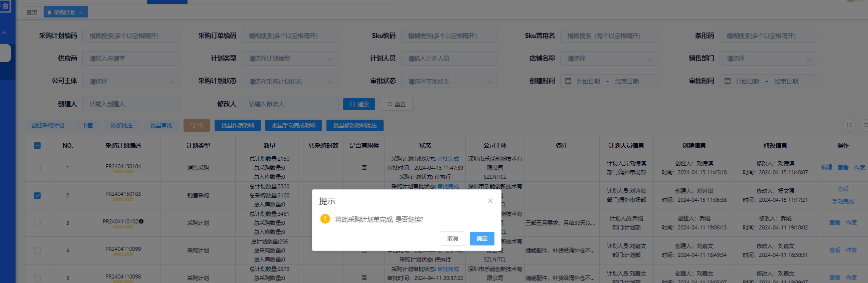
Task: Click the 采购计划编码 column header
Action: click(123, 146)
